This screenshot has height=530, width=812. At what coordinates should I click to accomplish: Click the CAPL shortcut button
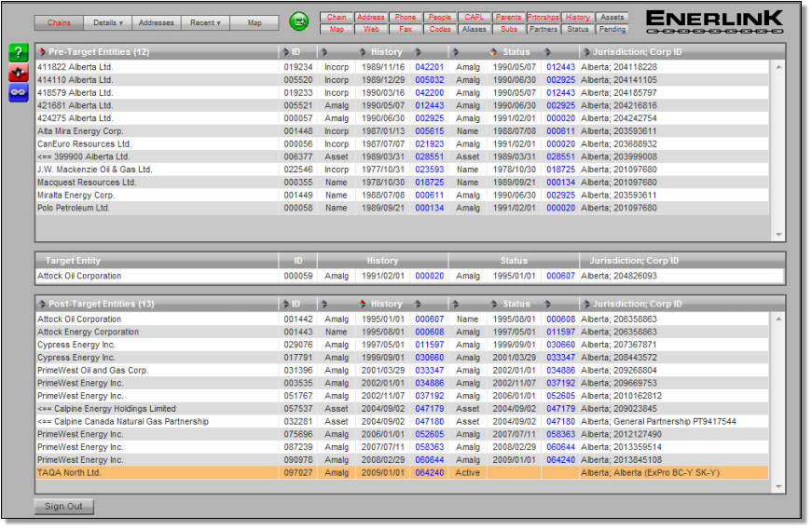coord(474,17)
